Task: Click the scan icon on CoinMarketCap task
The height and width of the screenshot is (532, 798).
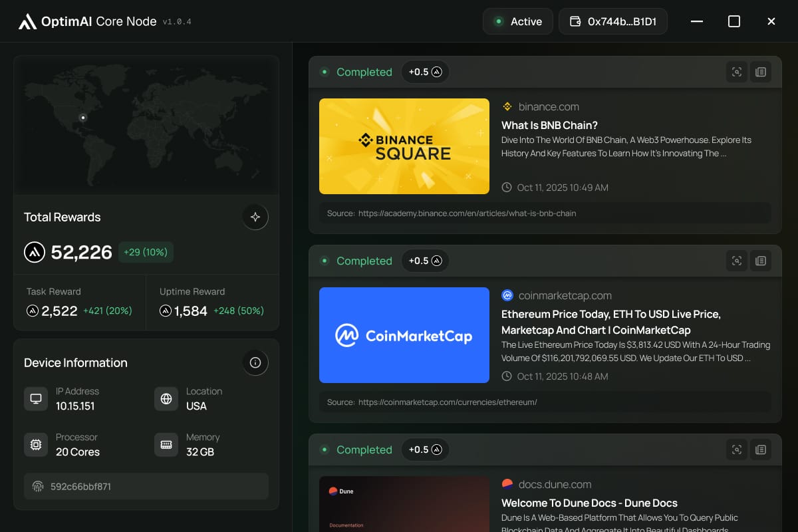Action: pos(736,261)
